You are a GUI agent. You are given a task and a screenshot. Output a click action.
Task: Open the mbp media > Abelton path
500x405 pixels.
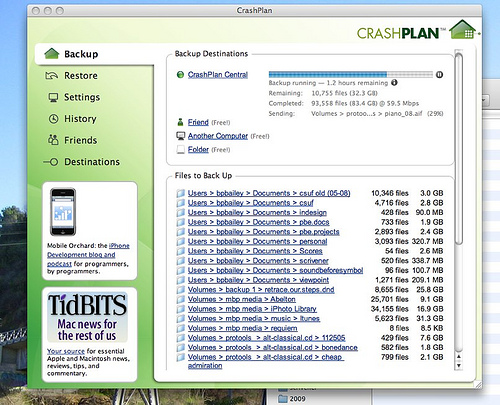coord(242,299)
